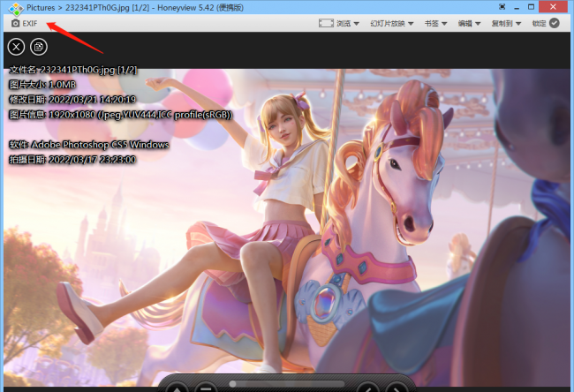Expand the 复制到 copy-to dropdown

click(506, 24)
